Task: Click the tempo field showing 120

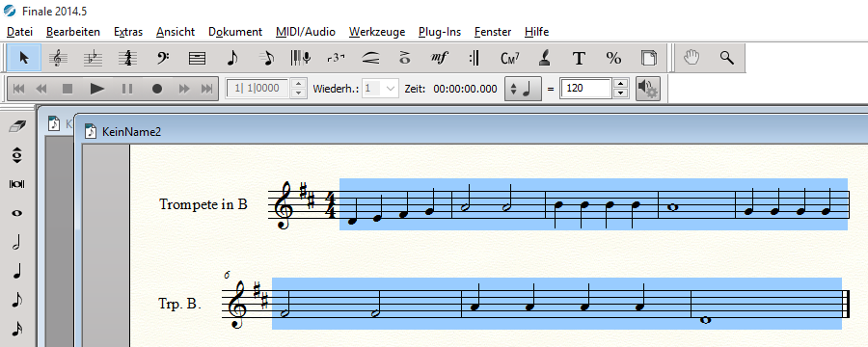Action: [x=585, y=89]
